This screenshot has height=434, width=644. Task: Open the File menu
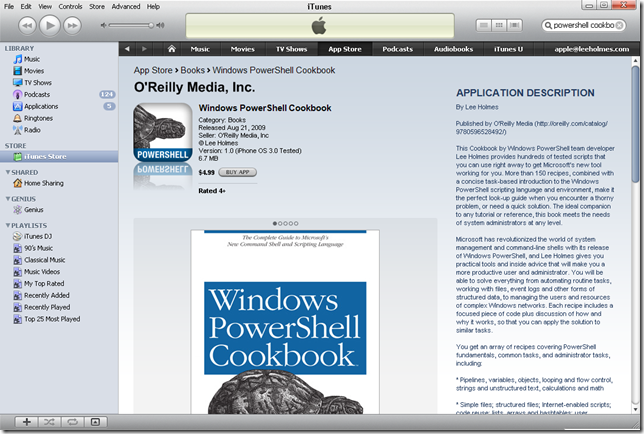point(9,7)
